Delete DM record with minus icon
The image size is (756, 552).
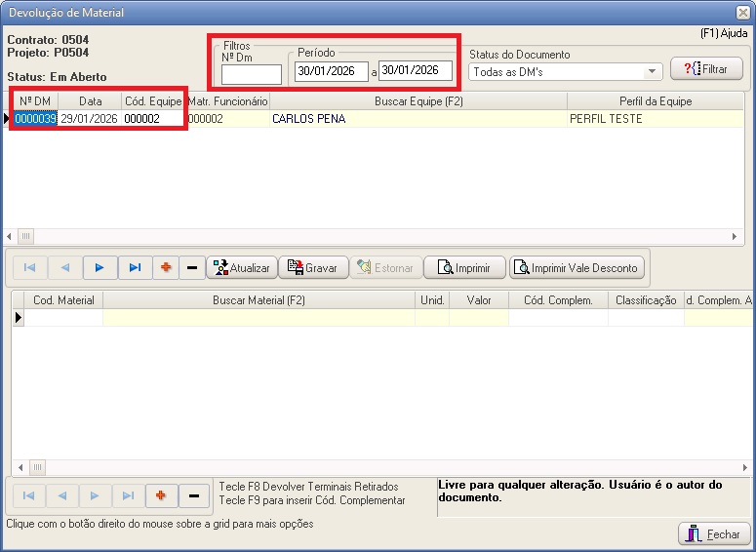click(x=191, y=267)
